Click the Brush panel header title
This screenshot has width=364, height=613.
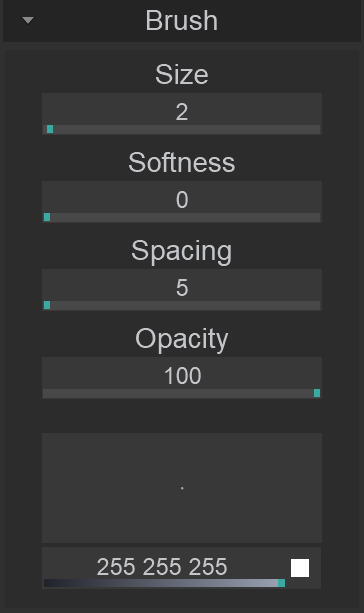181,20
